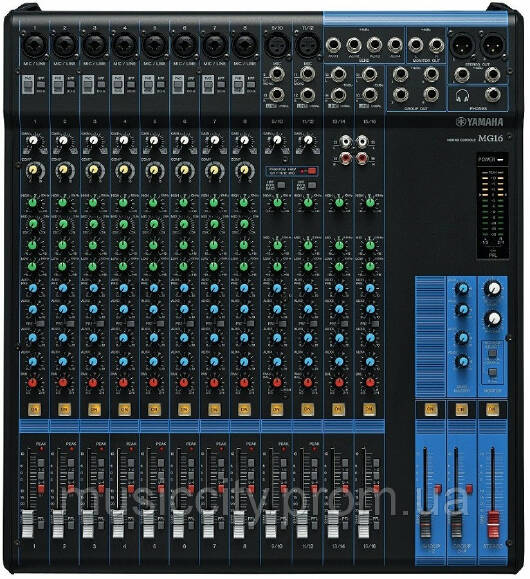Toggle the red PHANTOM +48V switch
530x579 pixels.
point(312,171)
